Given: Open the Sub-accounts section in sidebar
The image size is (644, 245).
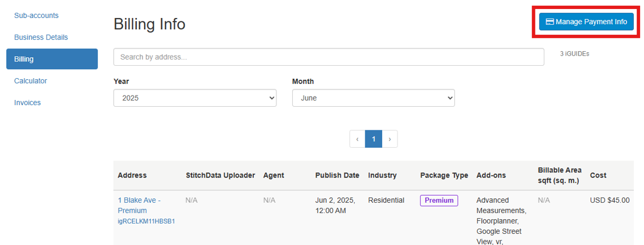Looking at the screenshot, I should 36,15.
